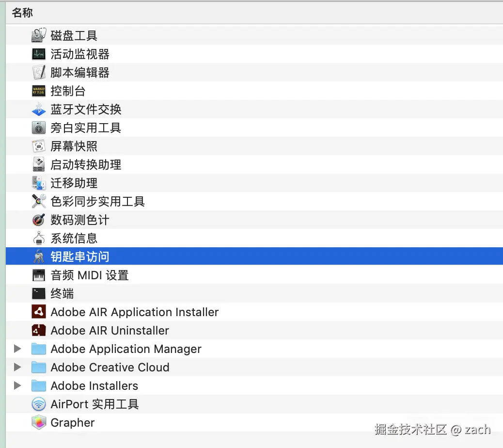503x448 pixels.
Task: Click the Adobe AIR Uninstaller label
Action: 110,331
